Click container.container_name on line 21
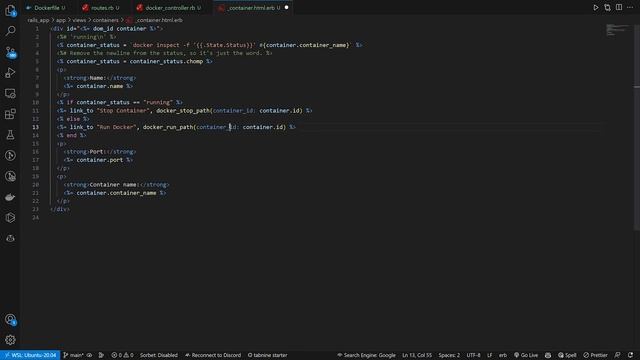The image size is (640, 360). pyautogui.click(x=116, y=193)
